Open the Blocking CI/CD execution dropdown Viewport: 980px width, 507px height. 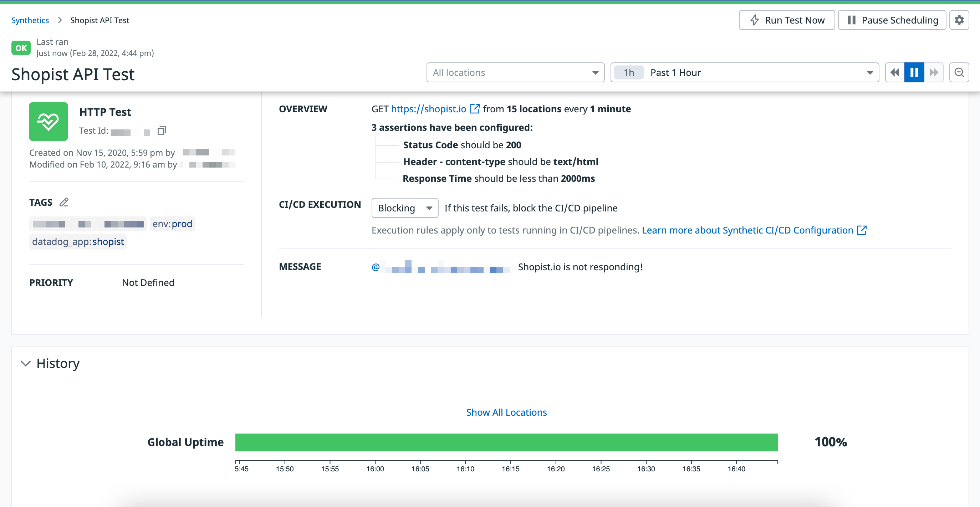click(404, 208)
